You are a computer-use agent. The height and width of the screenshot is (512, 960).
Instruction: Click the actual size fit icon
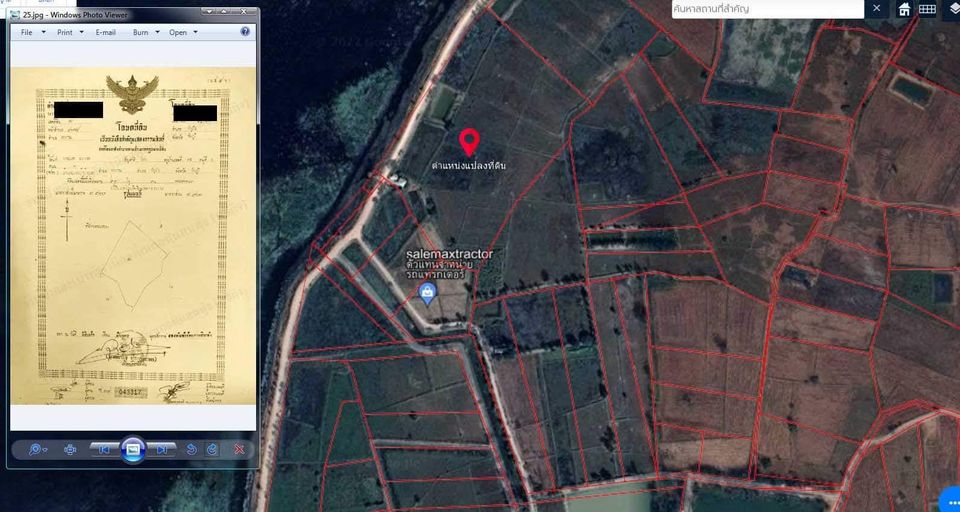pyautogui.click(x=70, y=450)
